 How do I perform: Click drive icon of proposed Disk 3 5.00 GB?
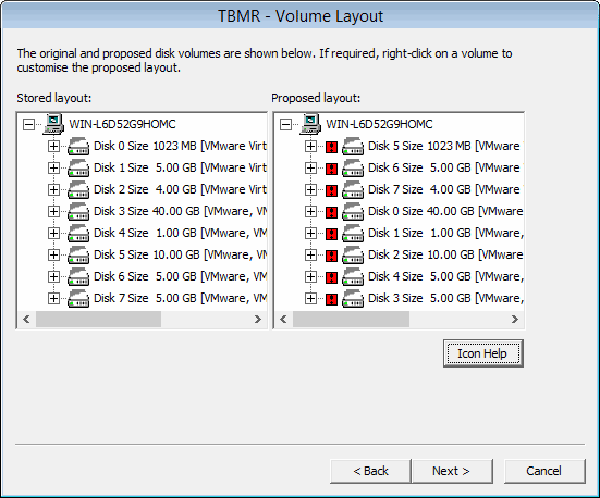353,299
